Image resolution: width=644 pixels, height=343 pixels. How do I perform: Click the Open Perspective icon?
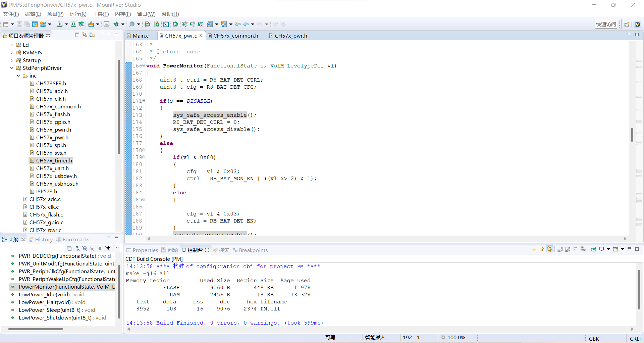pyautogui.click(x=627, y=24)
